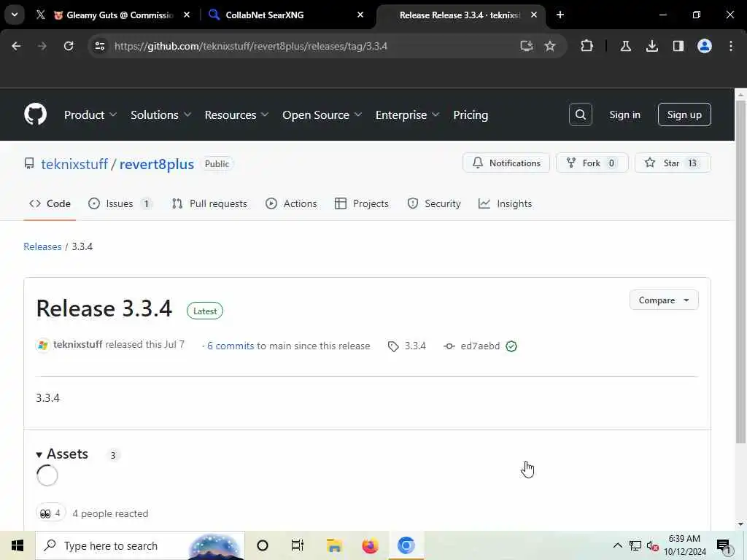Expand the Resources menu
The height and width of the screenshot is (560, 747).
tap(237, 114)
